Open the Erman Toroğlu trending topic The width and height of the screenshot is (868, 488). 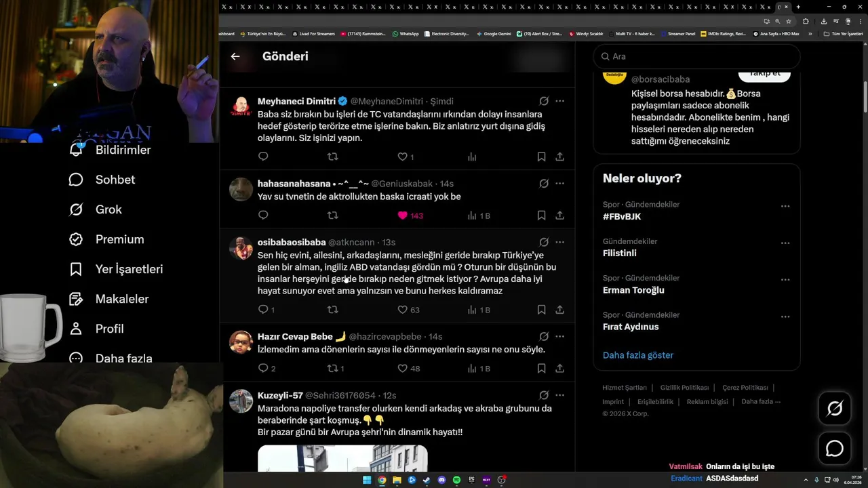click(633, 290)
